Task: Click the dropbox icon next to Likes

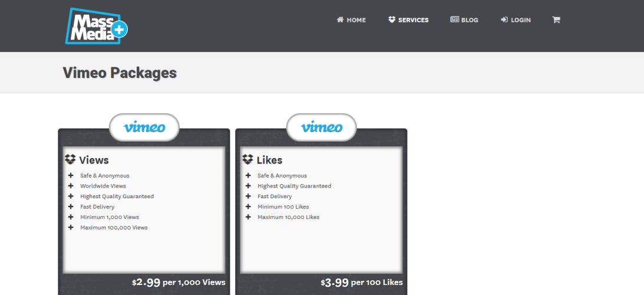Action: (247, 160)
